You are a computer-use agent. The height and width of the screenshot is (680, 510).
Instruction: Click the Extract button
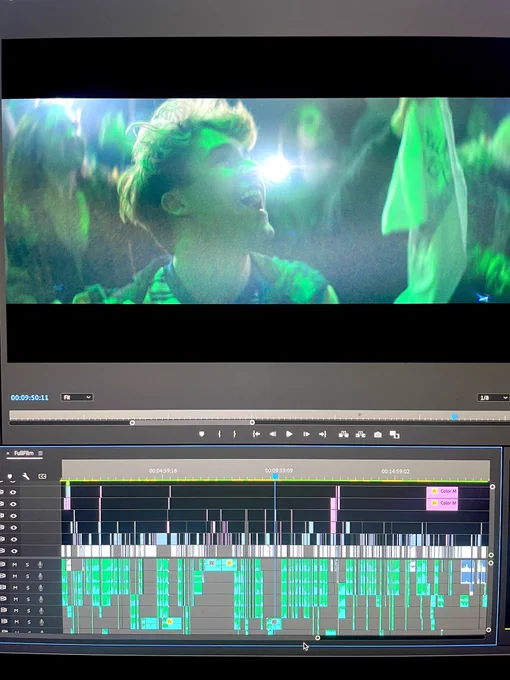point(360,434)
